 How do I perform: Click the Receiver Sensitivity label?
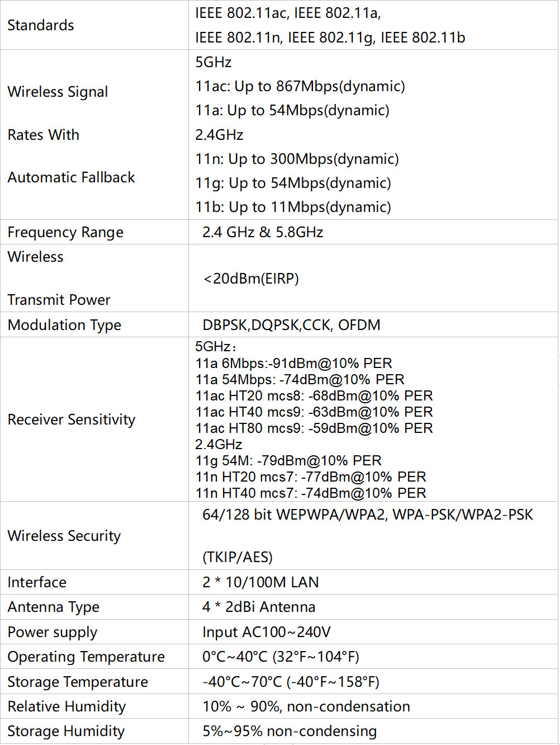[x=72, y=419]
